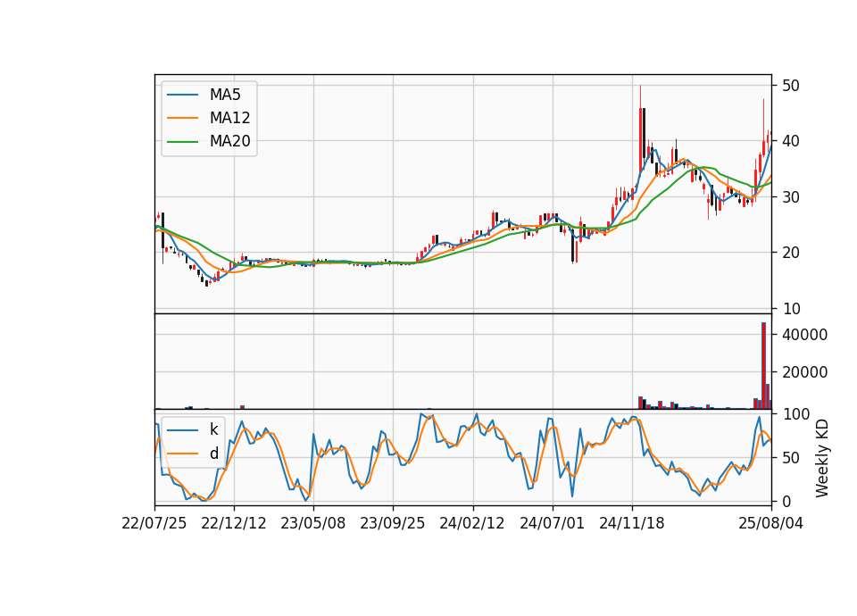Click the 23/09/25 date axis label

393,524
